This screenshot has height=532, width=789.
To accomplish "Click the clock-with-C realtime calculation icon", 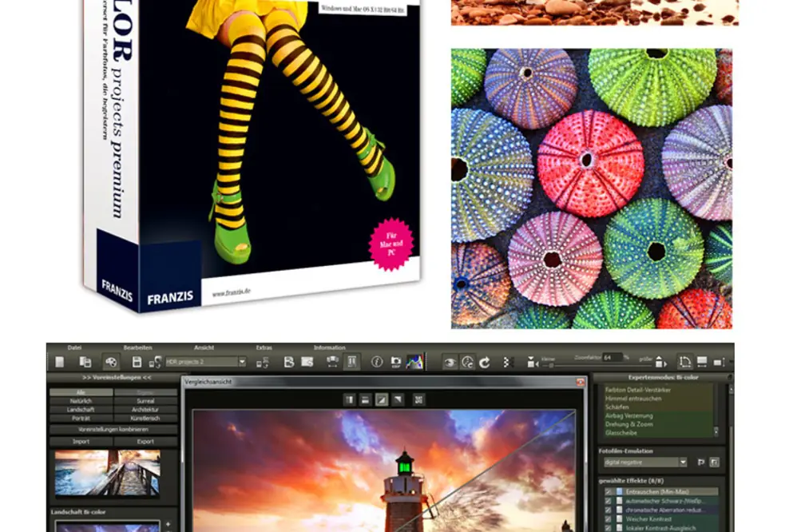I will coord(467,362).
